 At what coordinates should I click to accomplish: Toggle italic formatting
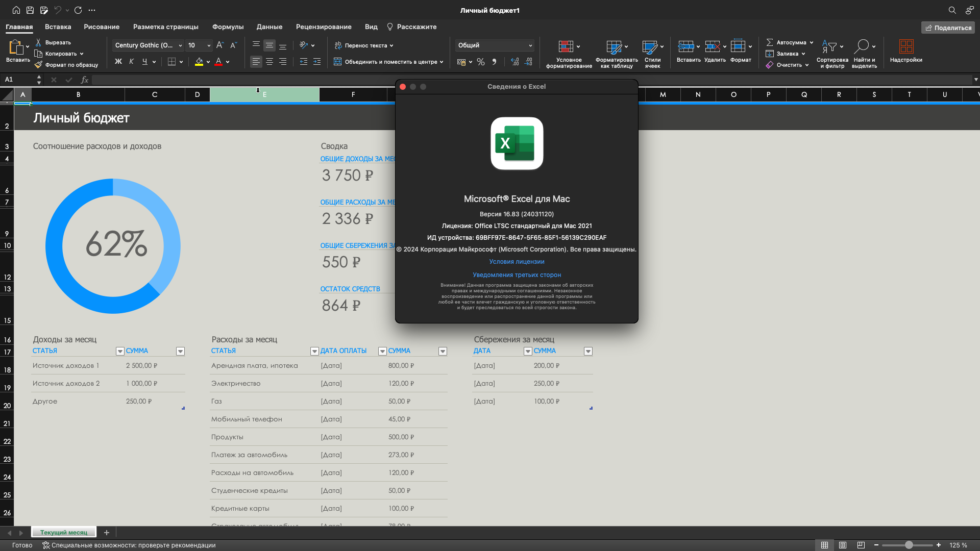click(131, 61)
